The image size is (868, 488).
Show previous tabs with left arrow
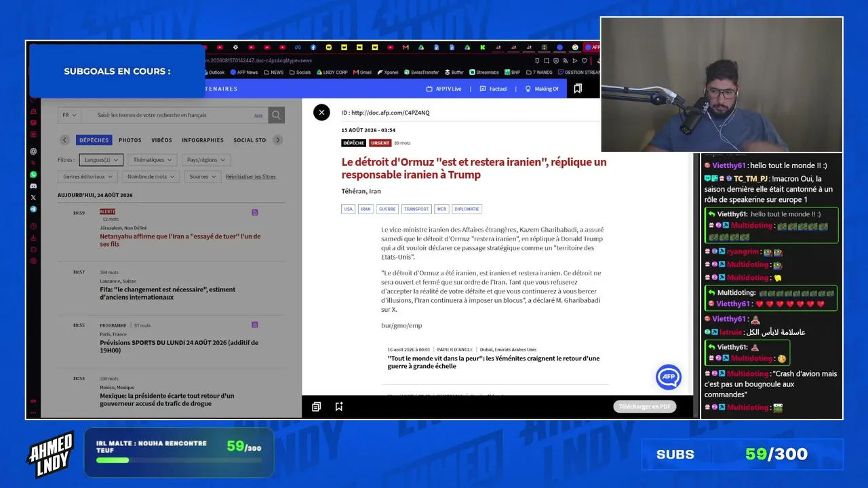(65, 140)
